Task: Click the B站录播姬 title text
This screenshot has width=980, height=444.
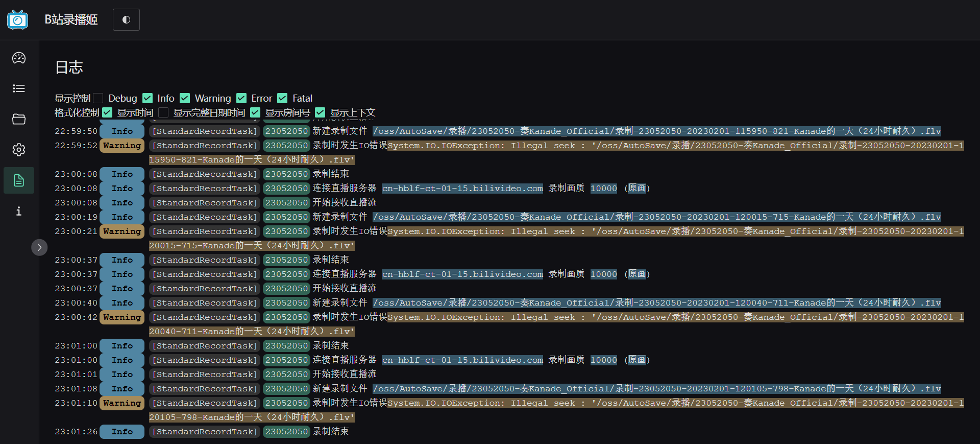Action: [71, 19]
